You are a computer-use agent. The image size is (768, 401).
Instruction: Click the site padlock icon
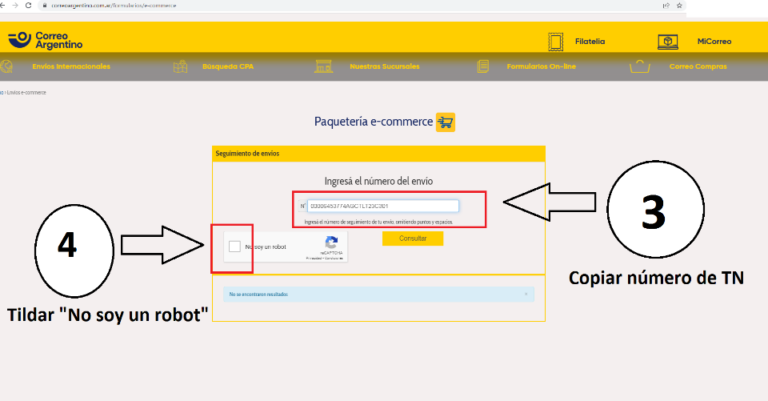click(x=45, y=5)
